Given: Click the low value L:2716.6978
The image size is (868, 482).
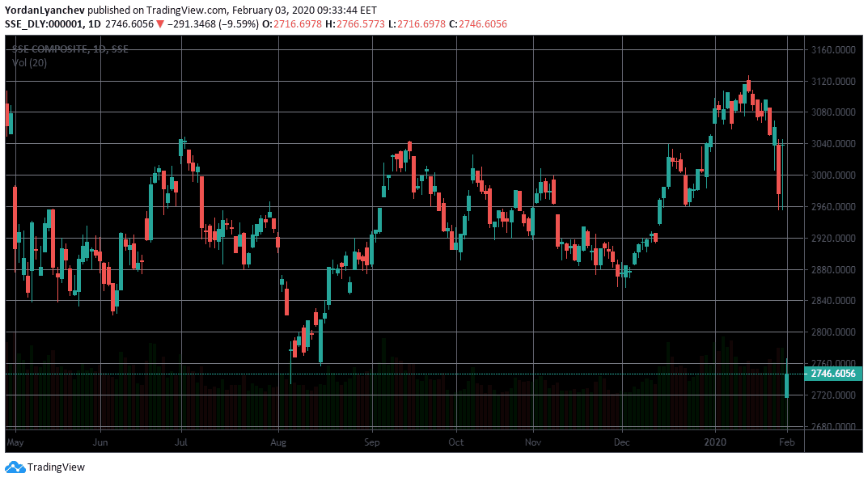Looking at the screenshot, I should (417, 23).
